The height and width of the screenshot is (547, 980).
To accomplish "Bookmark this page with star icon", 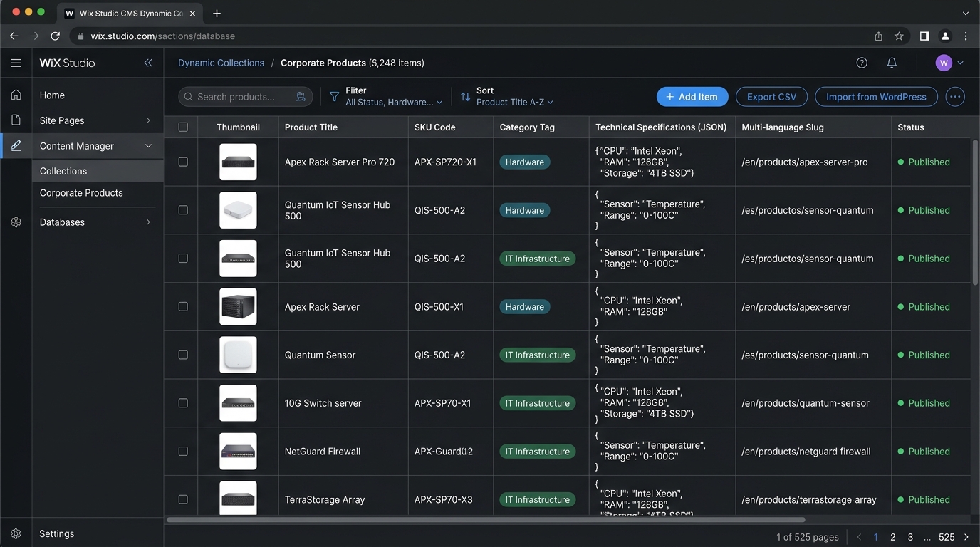I will pyautogui.click(x=899, y=36).
